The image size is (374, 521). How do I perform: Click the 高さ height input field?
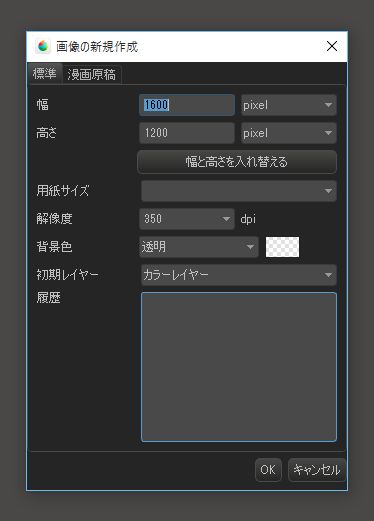(x=187, y=133)
